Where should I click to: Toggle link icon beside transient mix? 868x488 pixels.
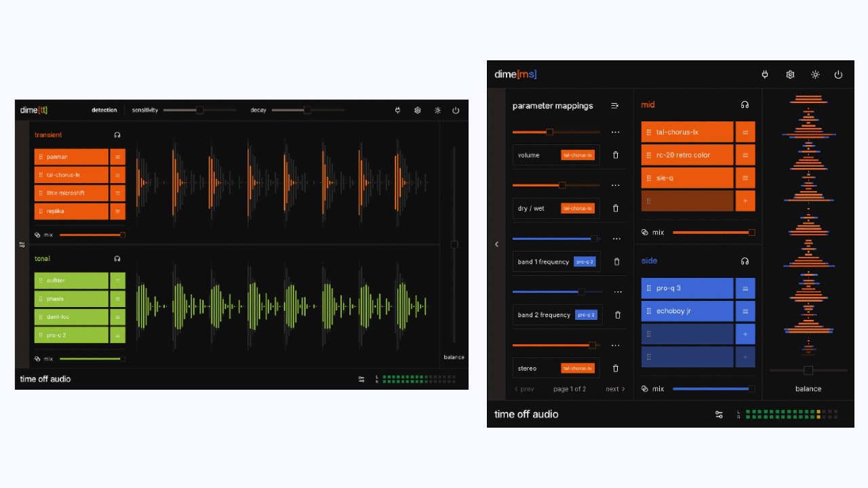(38, 235)
